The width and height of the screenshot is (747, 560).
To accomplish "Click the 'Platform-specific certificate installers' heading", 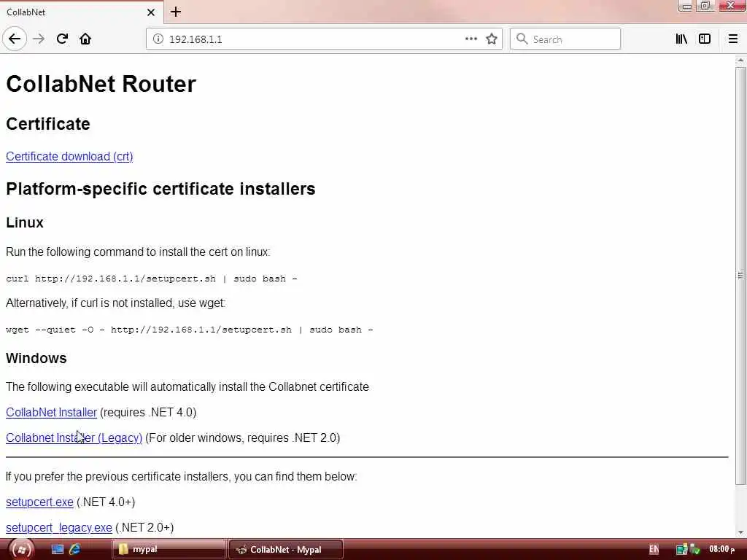I will (x=160, y=189).
